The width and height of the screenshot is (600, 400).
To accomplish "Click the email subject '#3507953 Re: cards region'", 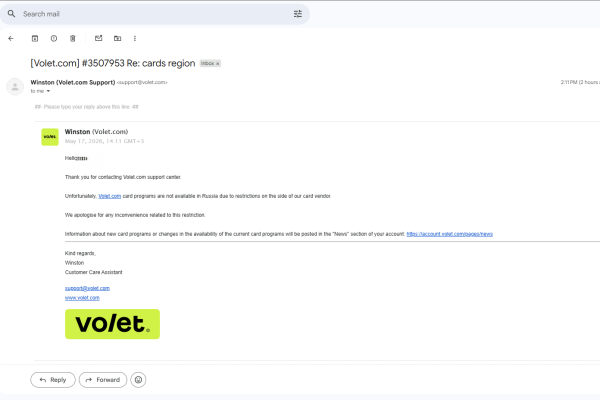I will pyautogui.click(x=139, y=63).
